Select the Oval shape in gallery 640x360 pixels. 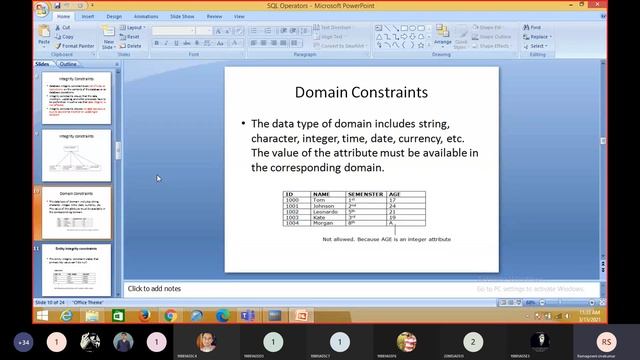pos(413,28)
